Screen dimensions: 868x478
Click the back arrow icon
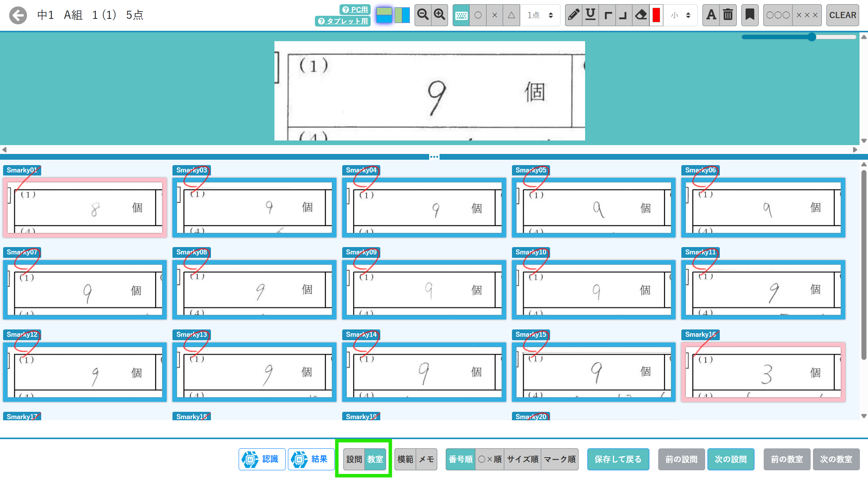tap(18, 15)
